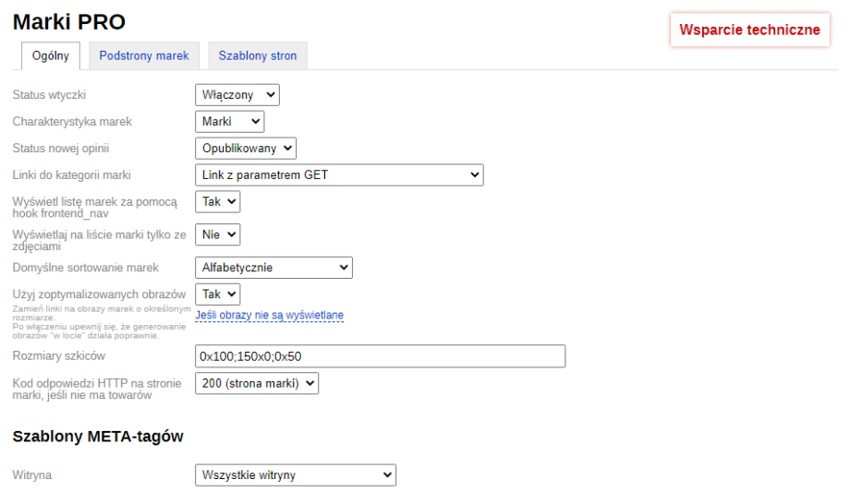The height and width of the screenshot is (504, 850).
Task: Expand Linki do kategorii marki dropdown
Action: click(x=339, y=174)
